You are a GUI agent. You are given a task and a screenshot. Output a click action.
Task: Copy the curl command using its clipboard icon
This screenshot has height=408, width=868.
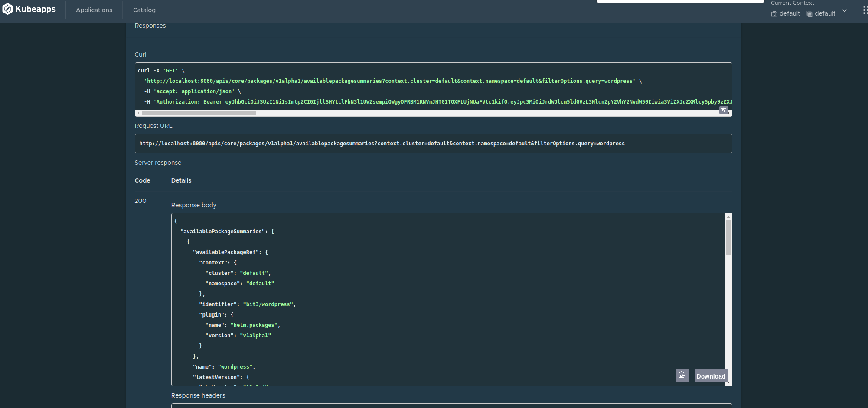723,110
